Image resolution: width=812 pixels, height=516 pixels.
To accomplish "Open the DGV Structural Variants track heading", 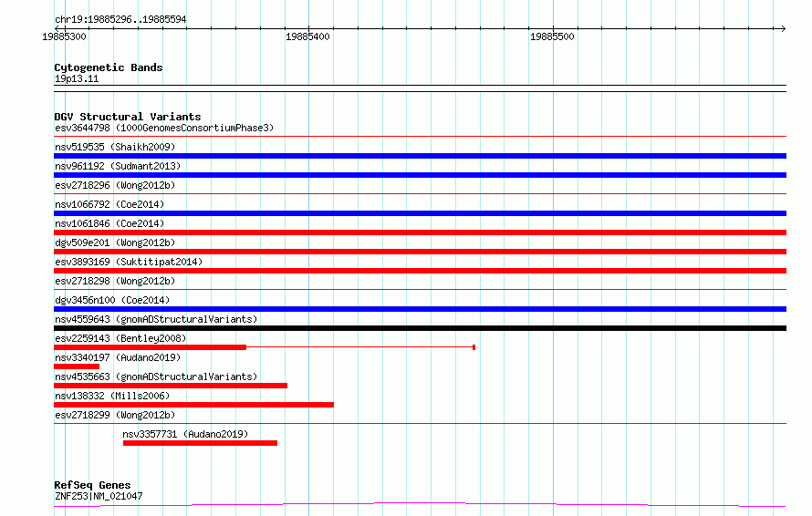I will [128, 117].
